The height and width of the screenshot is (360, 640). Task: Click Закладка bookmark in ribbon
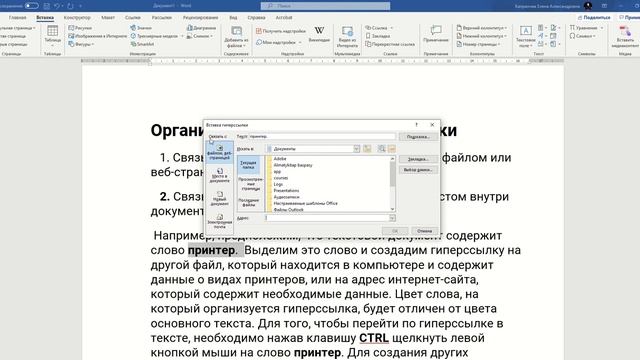click(378, 36)
